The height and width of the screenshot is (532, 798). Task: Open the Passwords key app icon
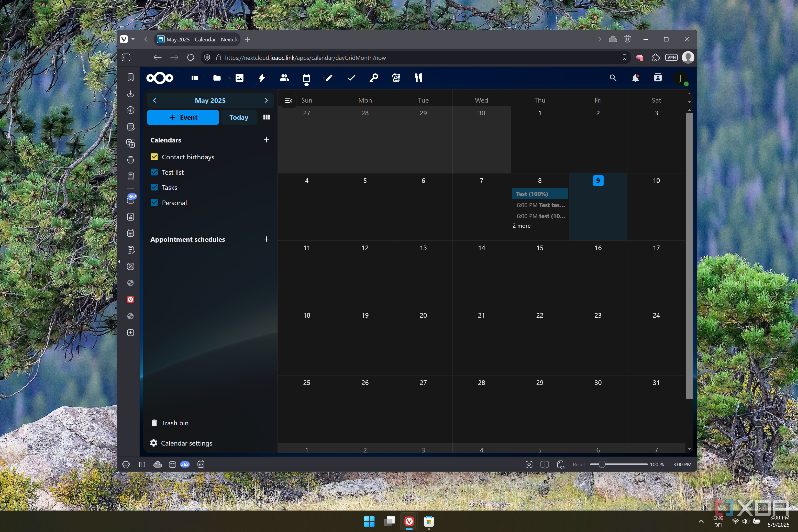click(x=374, y=78)
